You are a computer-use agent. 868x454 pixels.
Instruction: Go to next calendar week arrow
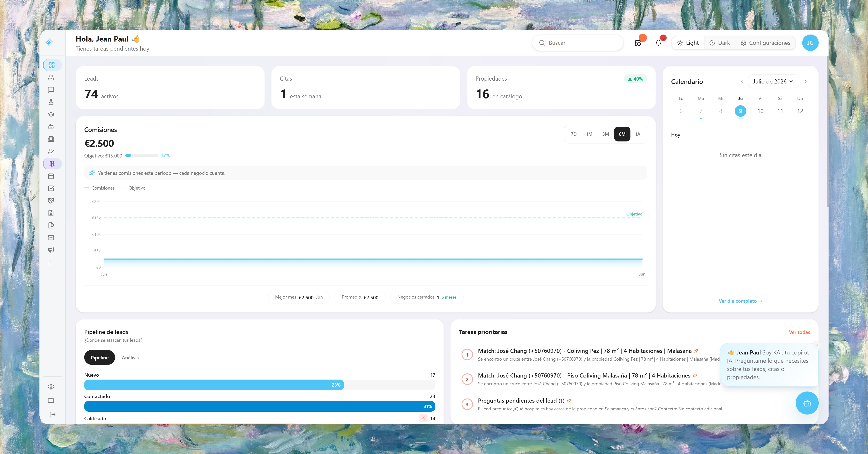tap(805, 82)
